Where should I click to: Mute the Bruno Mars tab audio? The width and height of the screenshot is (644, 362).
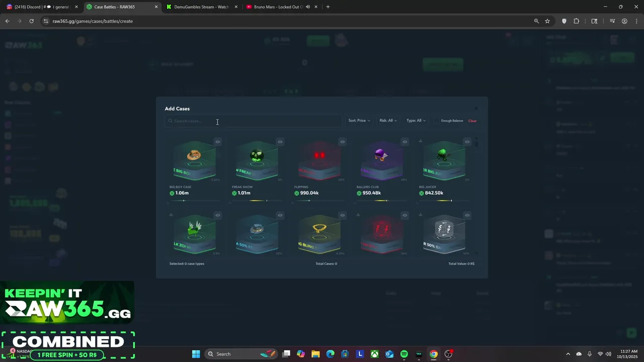[307, 7]
